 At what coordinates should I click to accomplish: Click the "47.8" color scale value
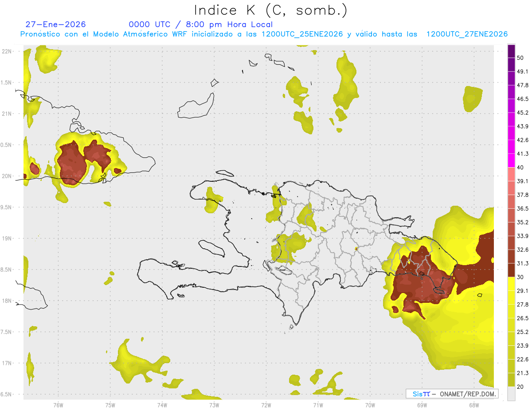coord(523,85)
